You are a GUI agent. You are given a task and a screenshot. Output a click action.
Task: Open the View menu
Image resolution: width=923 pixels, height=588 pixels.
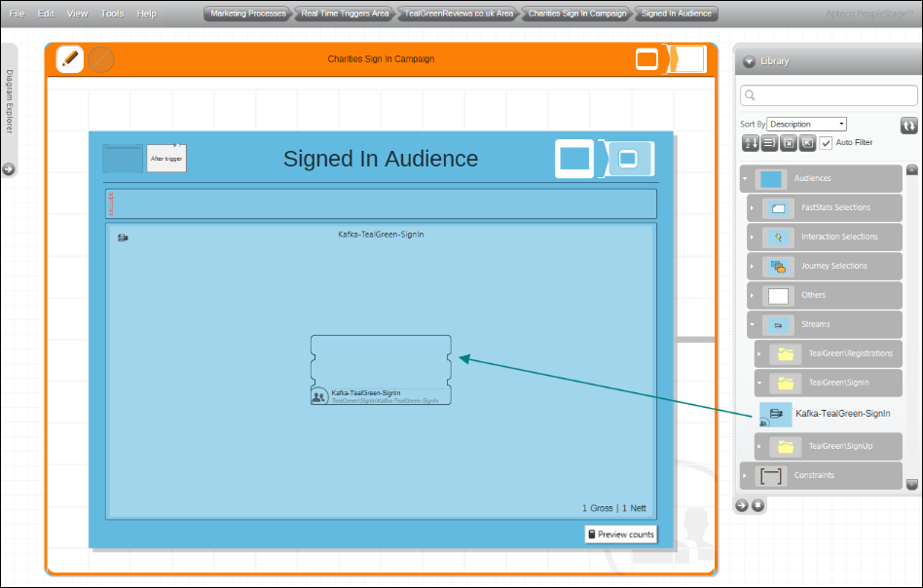pos(77,13)
